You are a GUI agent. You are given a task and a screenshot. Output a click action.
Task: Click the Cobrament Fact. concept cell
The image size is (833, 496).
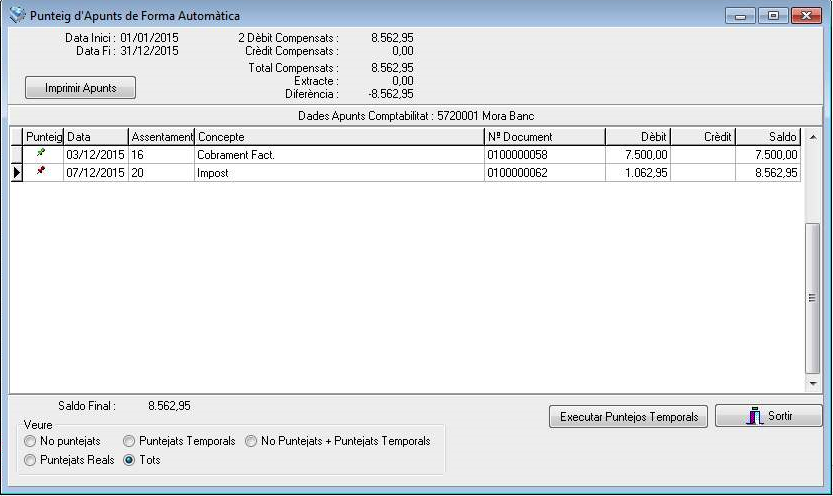[x=339, y=155]
